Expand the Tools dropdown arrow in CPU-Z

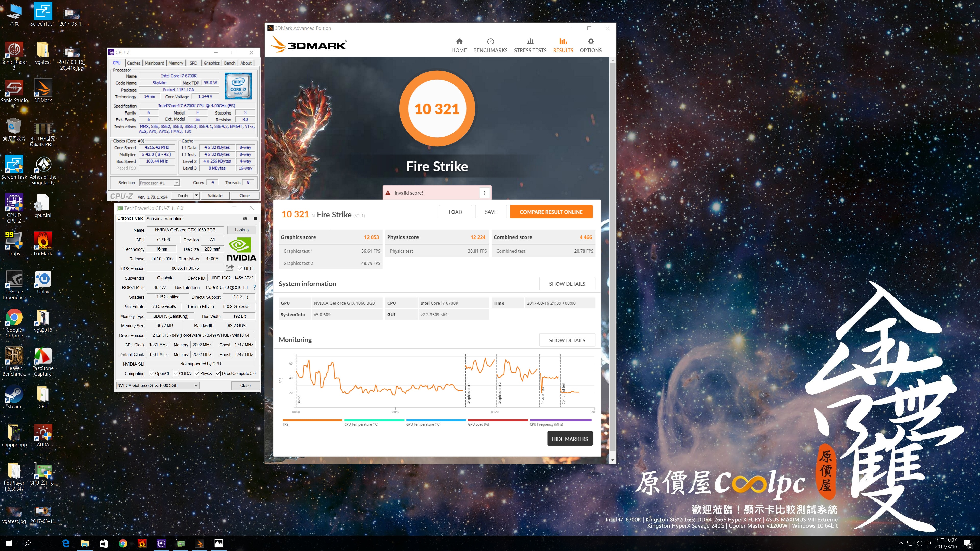196,195
